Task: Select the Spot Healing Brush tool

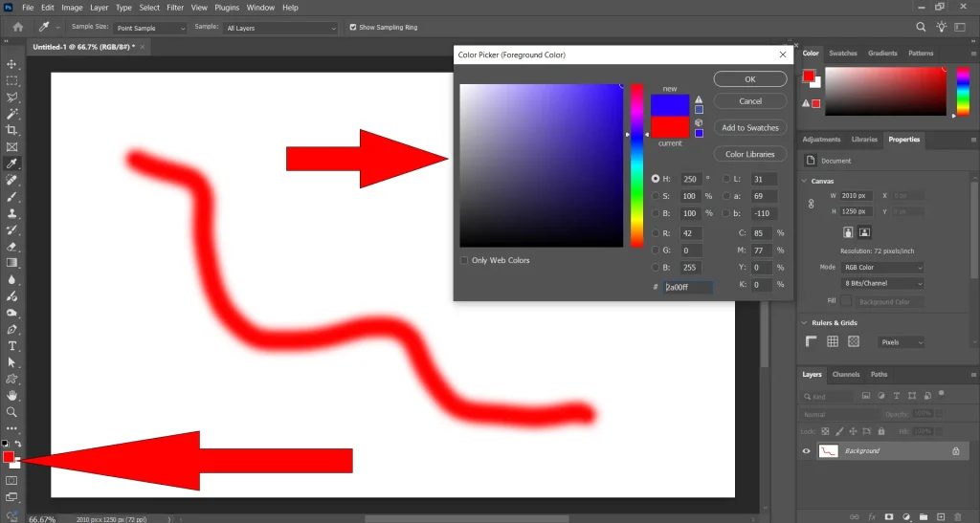Action: tap(11, 181)
